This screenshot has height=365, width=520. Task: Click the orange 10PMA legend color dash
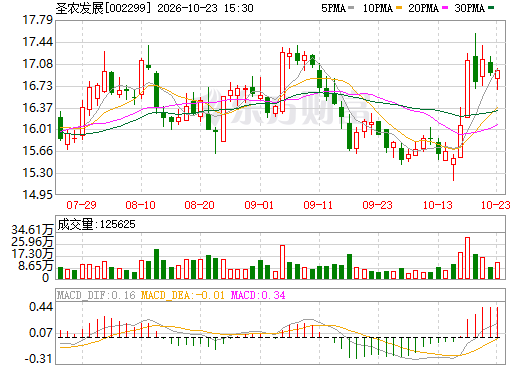pos(399,8)
